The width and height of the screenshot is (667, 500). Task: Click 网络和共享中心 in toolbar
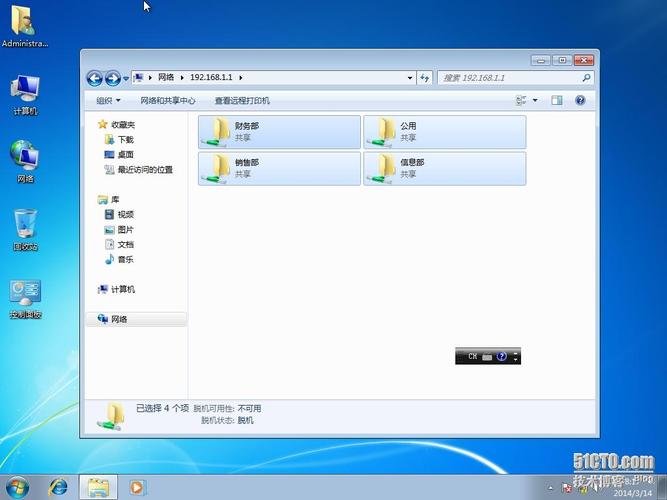168,100
